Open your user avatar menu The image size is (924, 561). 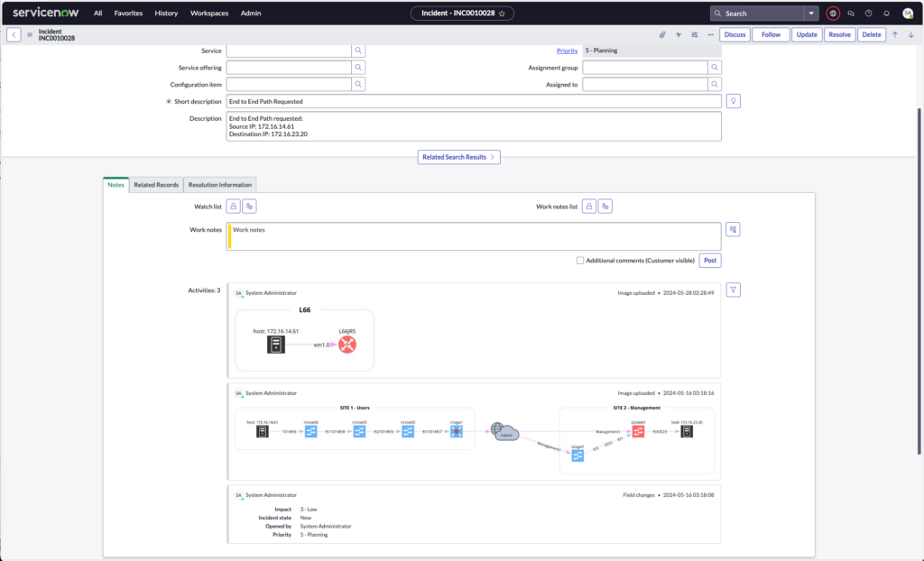coord(909,14)
